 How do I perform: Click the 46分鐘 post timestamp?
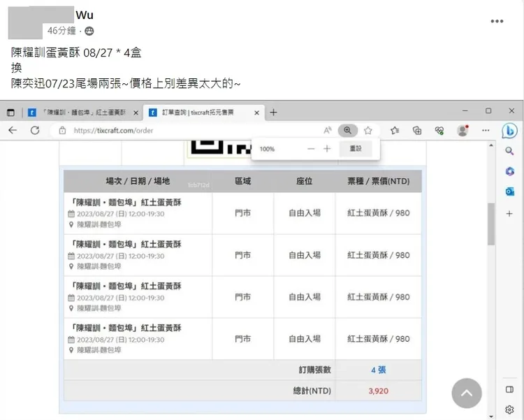coord(61,31)
